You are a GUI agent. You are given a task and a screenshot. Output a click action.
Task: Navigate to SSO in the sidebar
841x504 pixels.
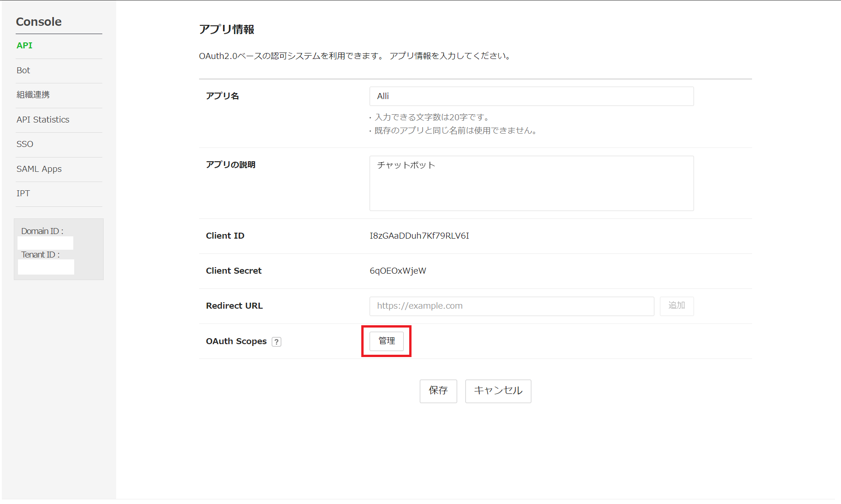pyautogui.click(x=25, y=144)
